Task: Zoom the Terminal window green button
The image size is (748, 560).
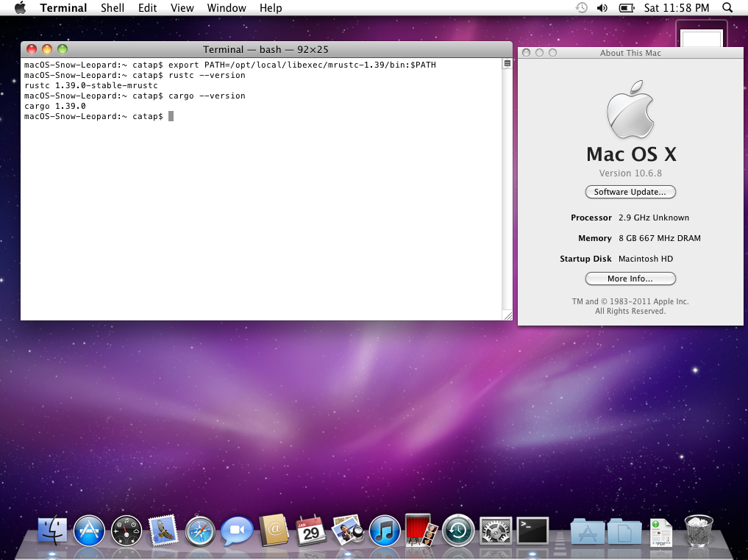Action: [63, 49]
